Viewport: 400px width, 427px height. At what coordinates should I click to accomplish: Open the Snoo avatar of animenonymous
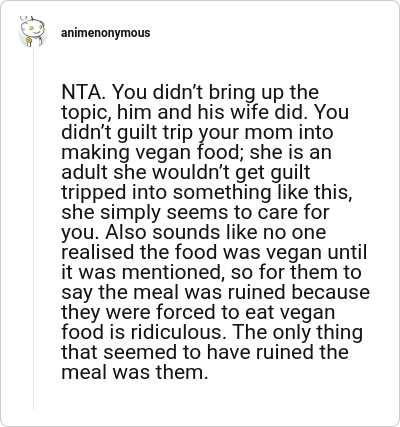point(33,32)
